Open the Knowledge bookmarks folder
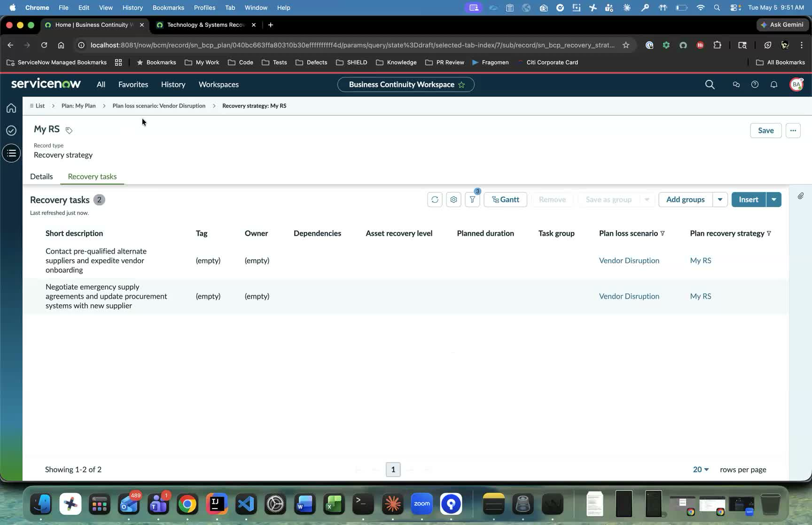The image size is (812, 525). (x=396, y=62)
